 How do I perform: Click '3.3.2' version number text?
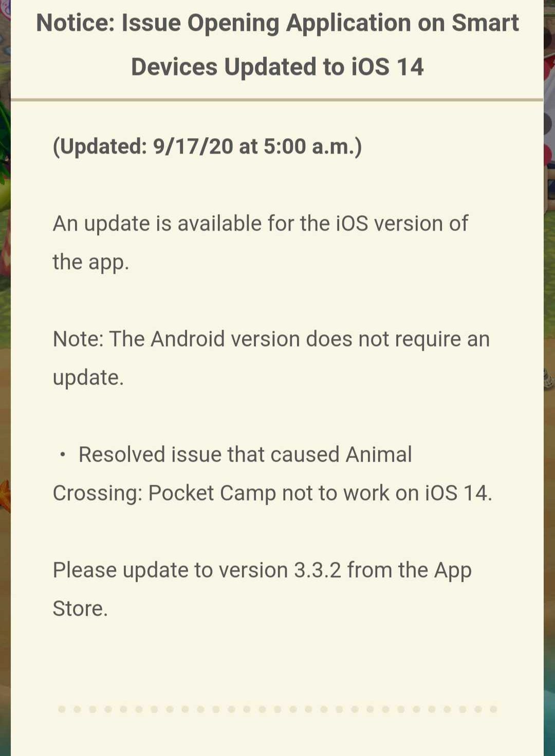click(x=318, y=570)
